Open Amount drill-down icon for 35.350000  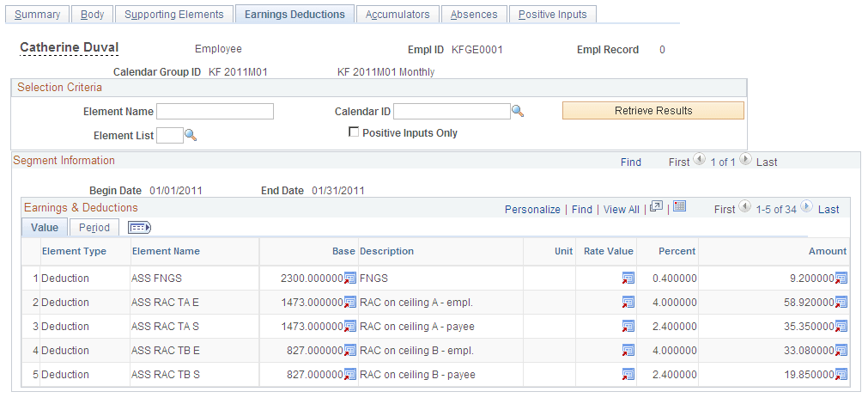841,327
